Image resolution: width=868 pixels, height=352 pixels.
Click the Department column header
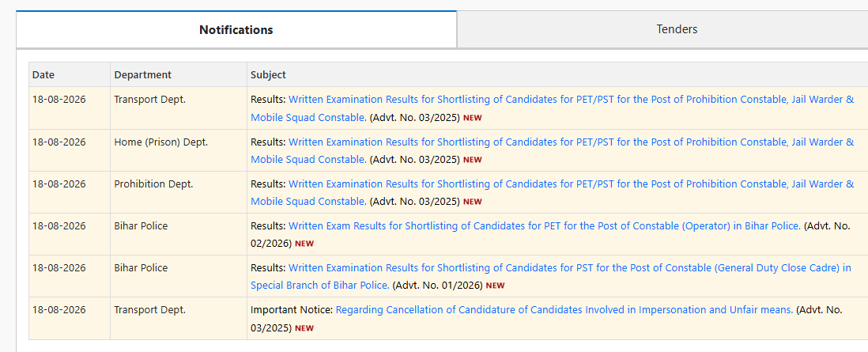click(178, 75)
